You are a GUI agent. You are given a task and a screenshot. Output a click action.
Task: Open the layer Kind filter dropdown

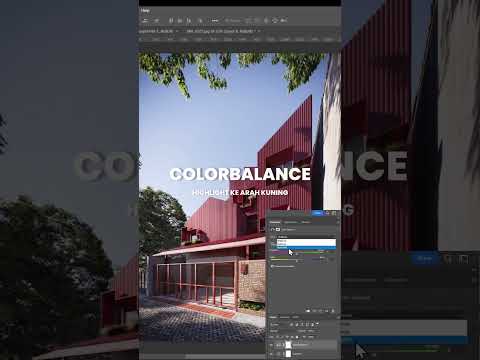(x=278, y=324)
